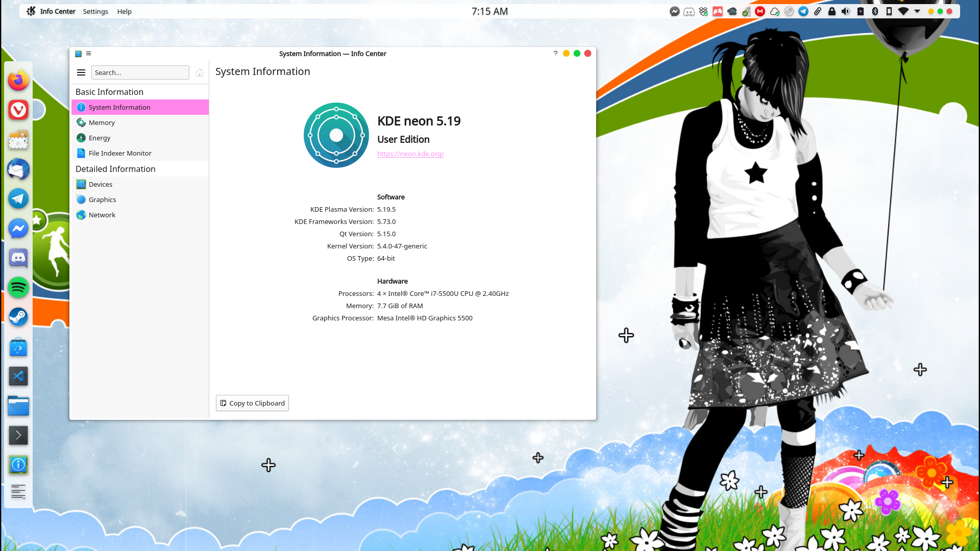
Task: Select Energy in sidebar
Action: [140, 138]
